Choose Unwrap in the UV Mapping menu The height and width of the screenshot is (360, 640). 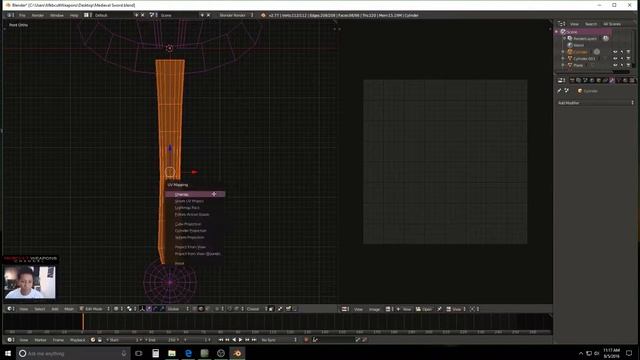(x=195, y=194)
